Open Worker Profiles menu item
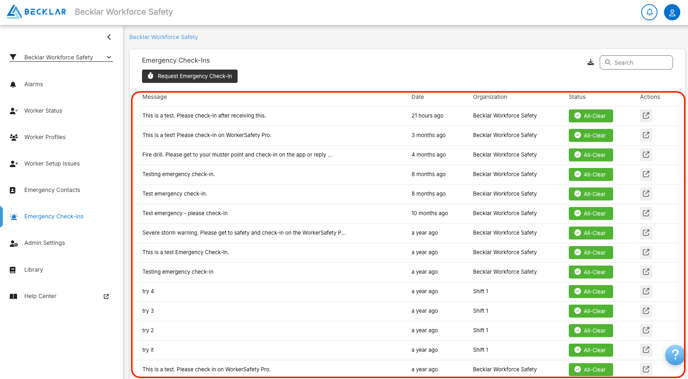This screenshot has height=379, width=688. pos(45,137)
